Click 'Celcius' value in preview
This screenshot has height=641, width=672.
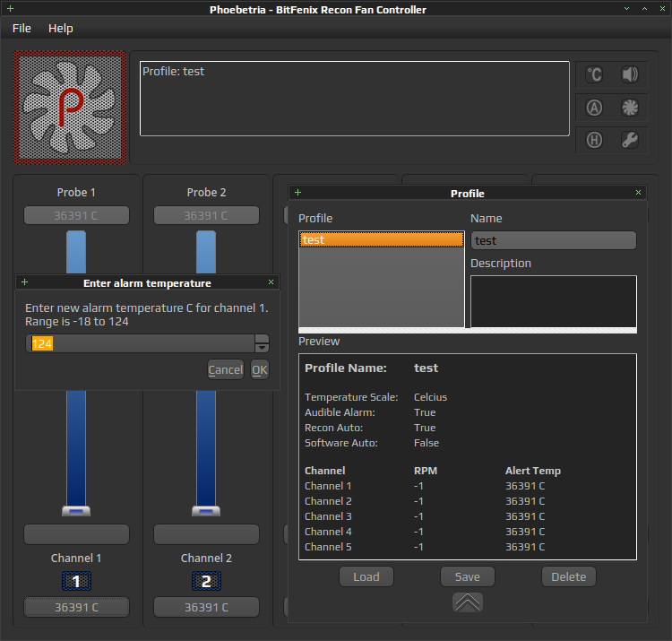tap(430, 397)
